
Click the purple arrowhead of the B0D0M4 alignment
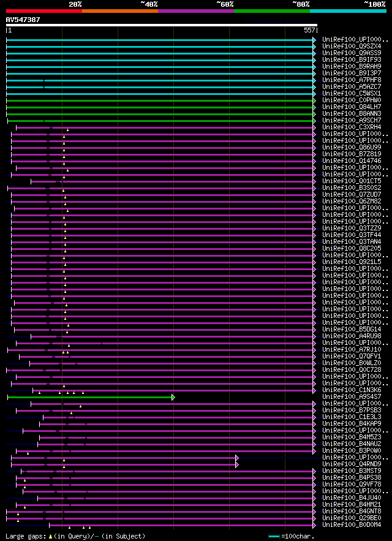coord(314,526)
